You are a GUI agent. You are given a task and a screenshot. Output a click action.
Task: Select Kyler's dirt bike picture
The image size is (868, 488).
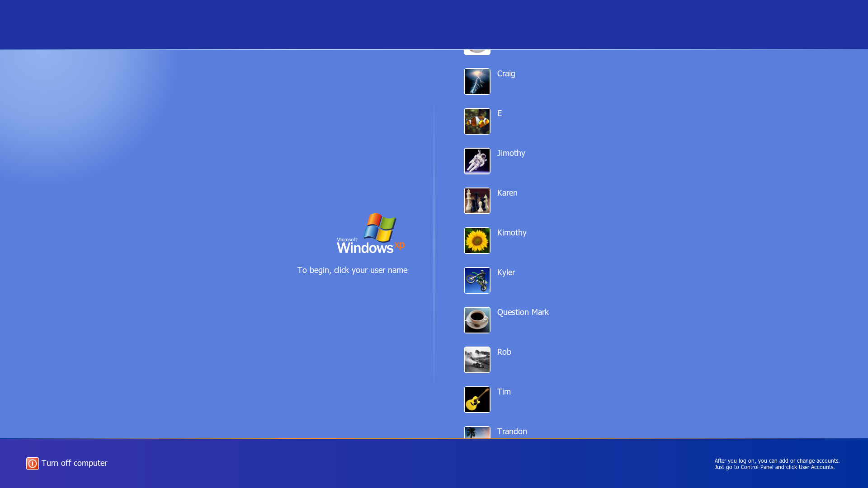tap(477, 280)
